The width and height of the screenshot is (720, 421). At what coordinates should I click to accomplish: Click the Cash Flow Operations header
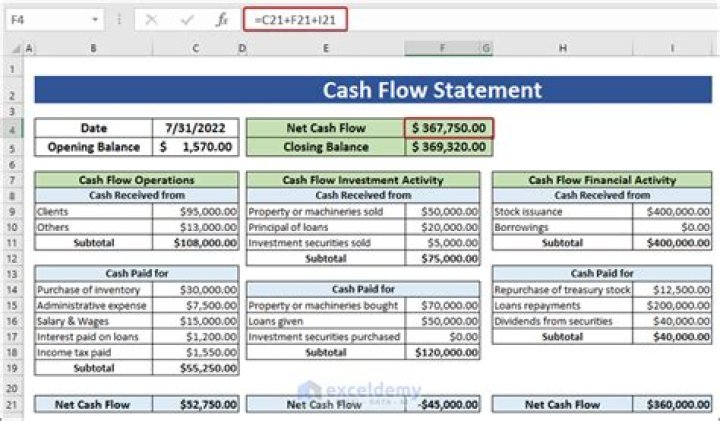[x=137, y=180]
